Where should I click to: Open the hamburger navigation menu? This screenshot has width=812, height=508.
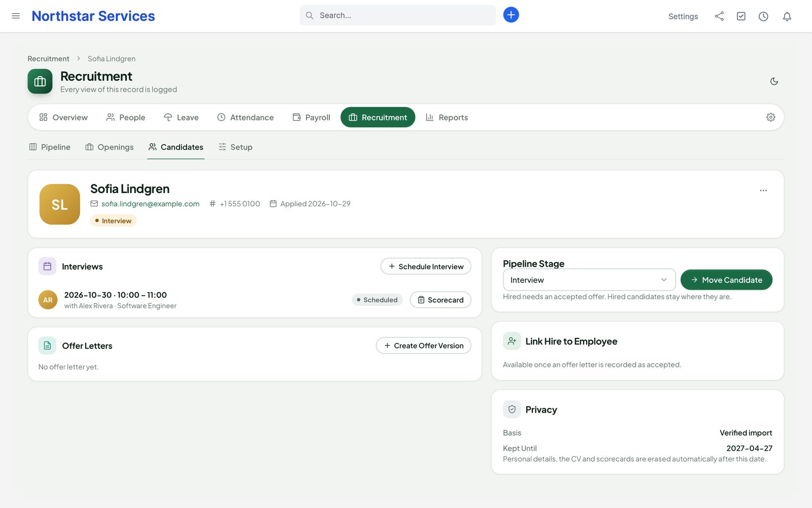click(16, 16)
